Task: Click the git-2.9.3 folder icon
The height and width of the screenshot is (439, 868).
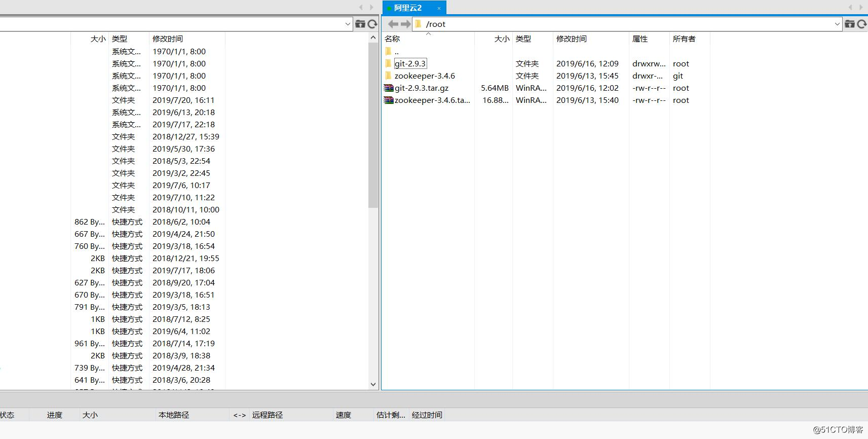Action: tap(389, 63)
